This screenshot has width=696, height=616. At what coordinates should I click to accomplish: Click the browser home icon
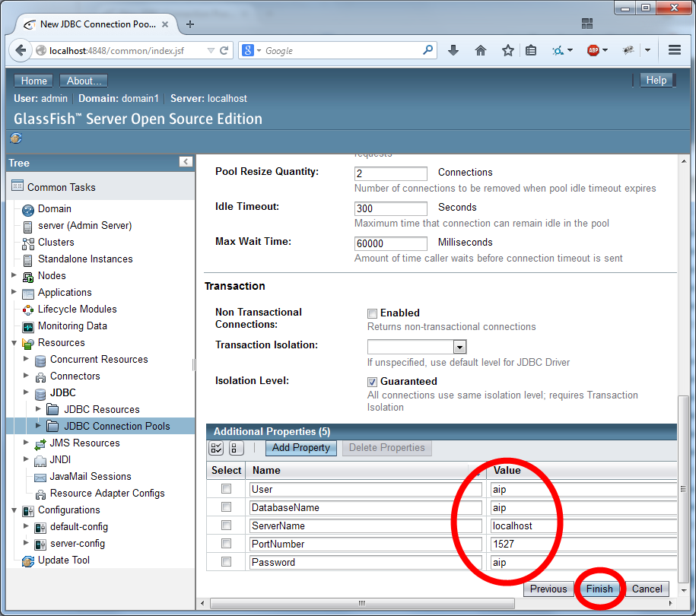coord(480,49)
